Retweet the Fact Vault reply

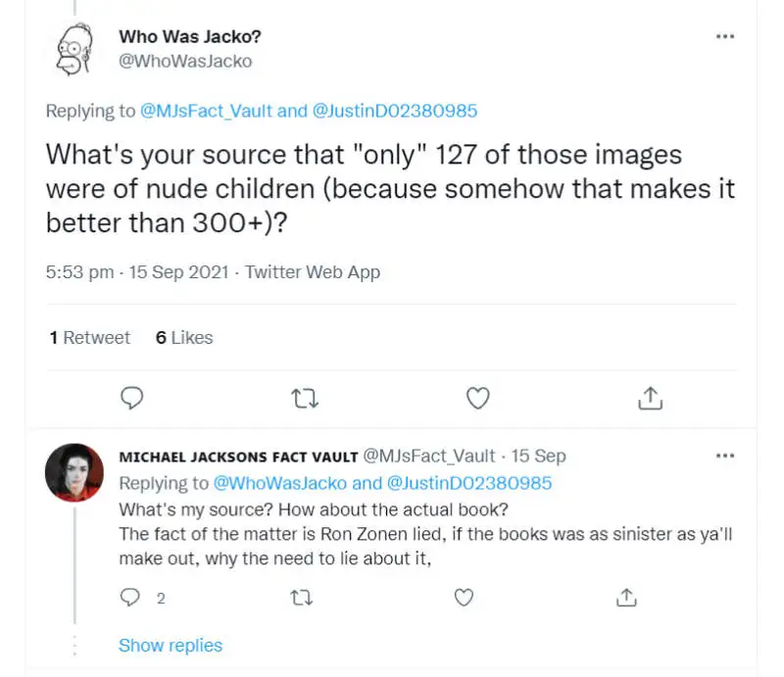304,597
